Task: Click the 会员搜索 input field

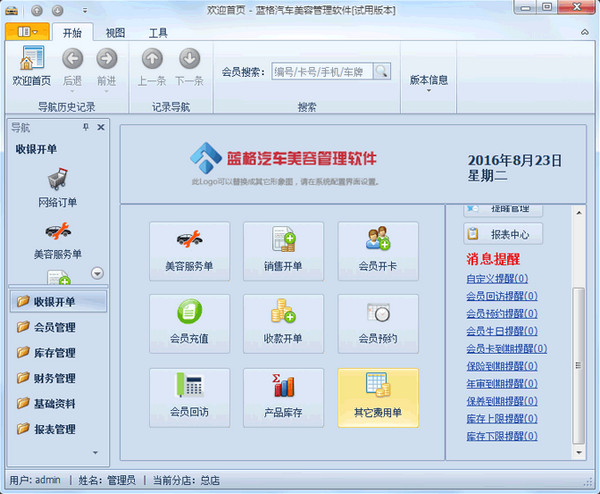Action: pos(322,71)
